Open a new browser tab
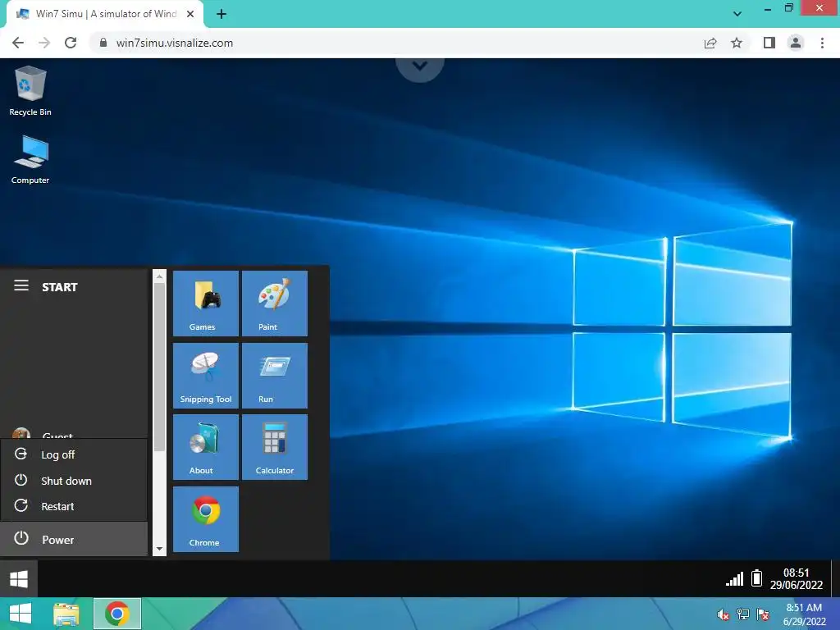Viewport: 840px width, 630px height. click(x=221, y=14)
